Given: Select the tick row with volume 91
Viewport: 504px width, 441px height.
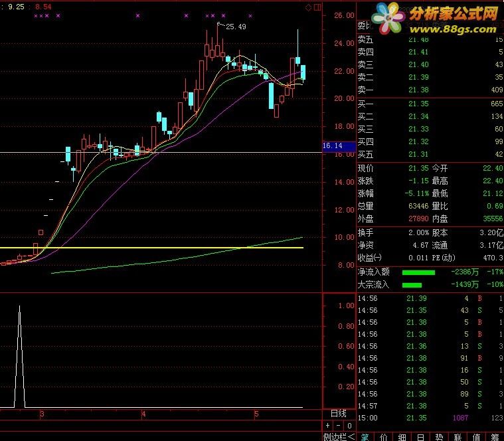Looking at the screenshot, I should pyautogui.click(x=430, y=358).
